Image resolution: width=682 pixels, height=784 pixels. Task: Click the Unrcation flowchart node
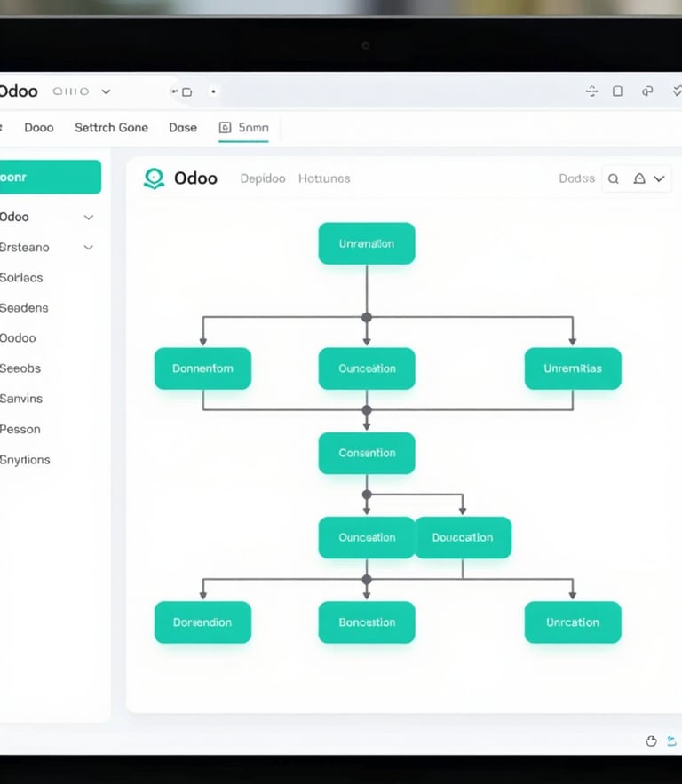[573, 622]
